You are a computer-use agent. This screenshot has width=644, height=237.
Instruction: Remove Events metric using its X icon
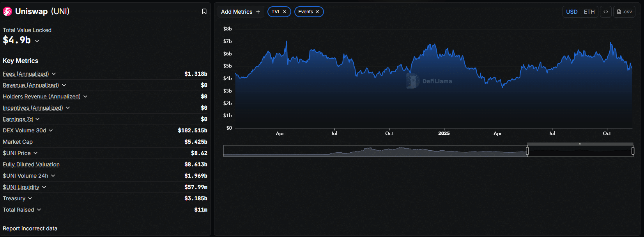coord(317,12)
